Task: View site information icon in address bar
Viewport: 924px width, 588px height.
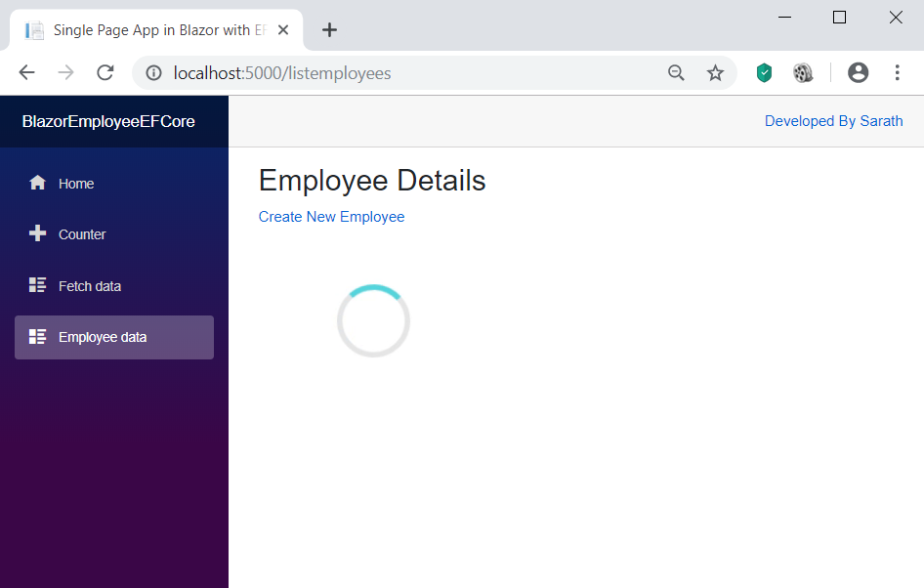Action: 153,73
